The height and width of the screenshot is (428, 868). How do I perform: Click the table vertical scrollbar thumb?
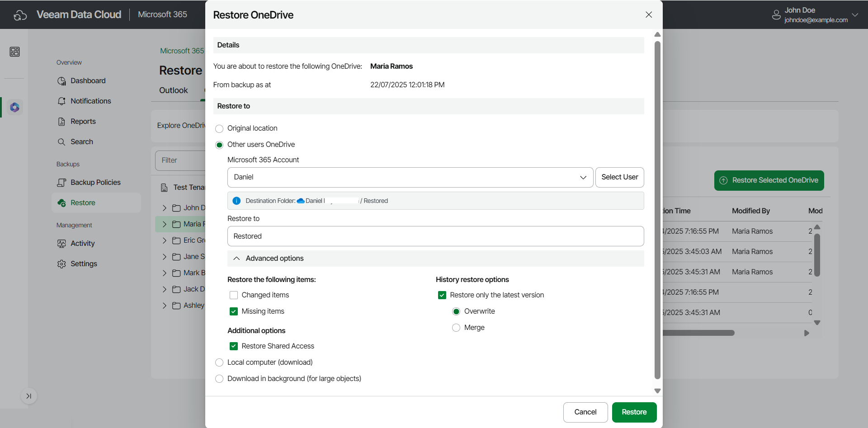pyautogui.click(x=817, y=255)
